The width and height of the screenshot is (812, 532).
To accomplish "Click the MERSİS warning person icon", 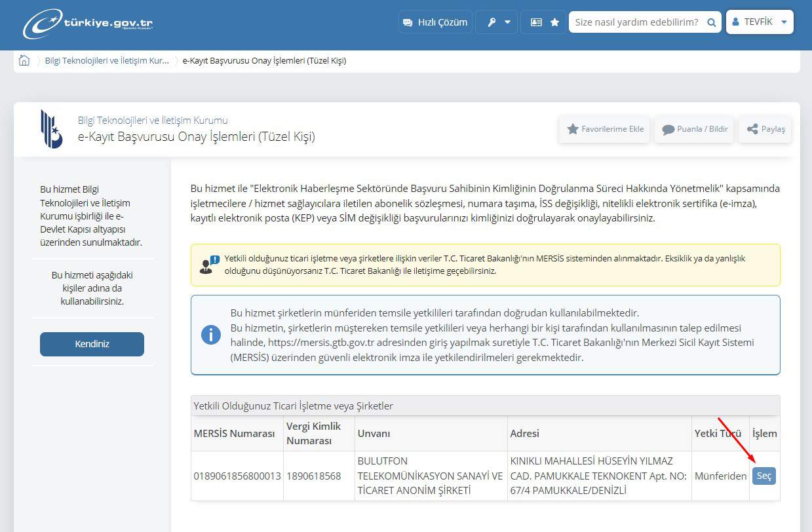I will tap(209, 265).
